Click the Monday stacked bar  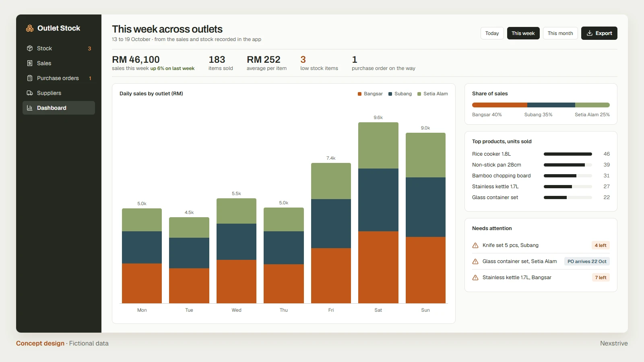142,256
